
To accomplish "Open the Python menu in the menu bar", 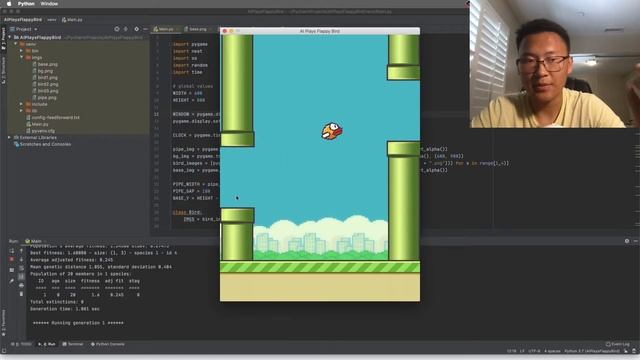I will point(26,4).
